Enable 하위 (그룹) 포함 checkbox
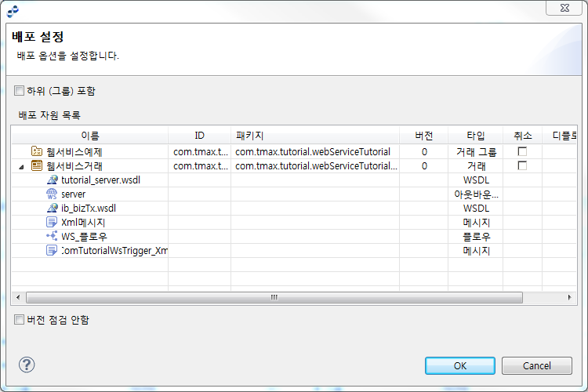 (x=19, y=91)
